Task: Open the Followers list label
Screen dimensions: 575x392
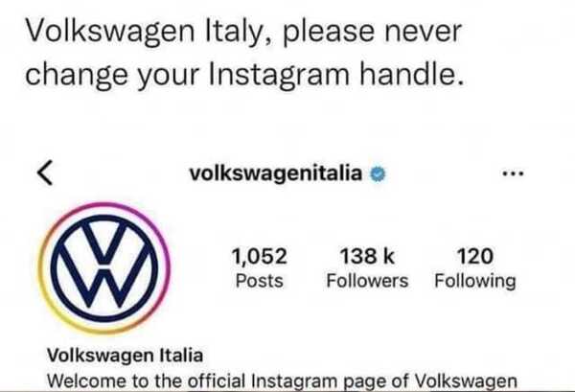Action: point(367,281)
